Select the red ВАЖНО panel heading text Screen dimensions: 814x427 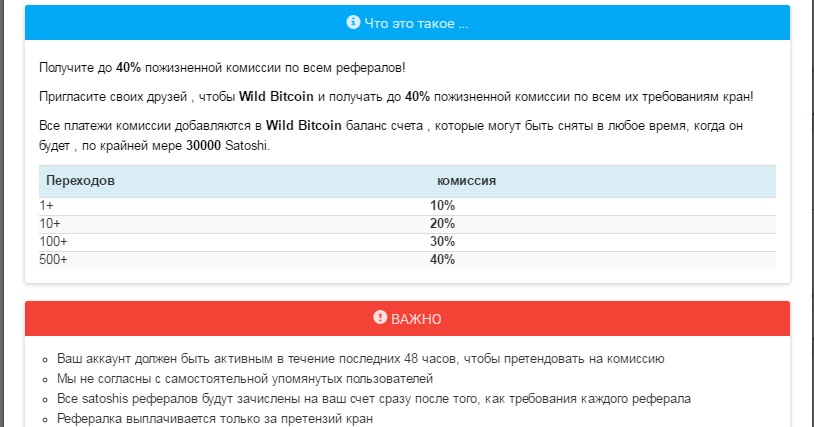416,319
